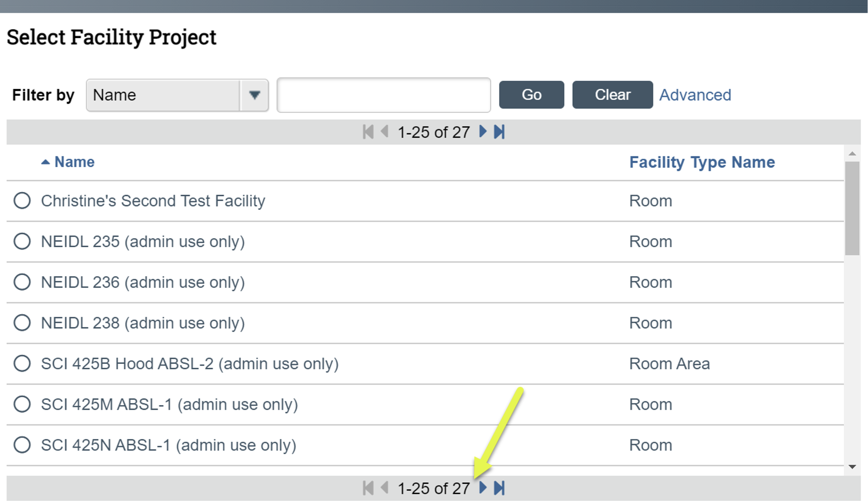The height and width of the screenshot is (502, 868).
Task: Select Christine's Second Test Facility radio button
Action: click(x=22, y=201)
